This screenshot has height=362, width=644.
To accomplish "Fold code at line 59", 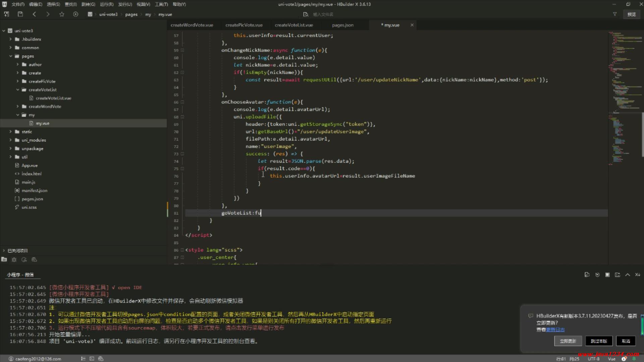I will point(182,50).
